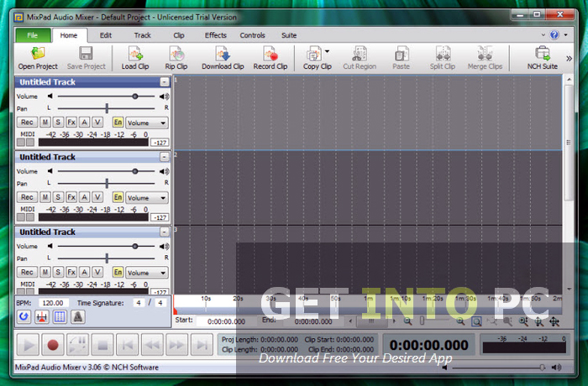Arm Rec on the third track
This screenshot has height=386, width=588.
pos(27,272)
